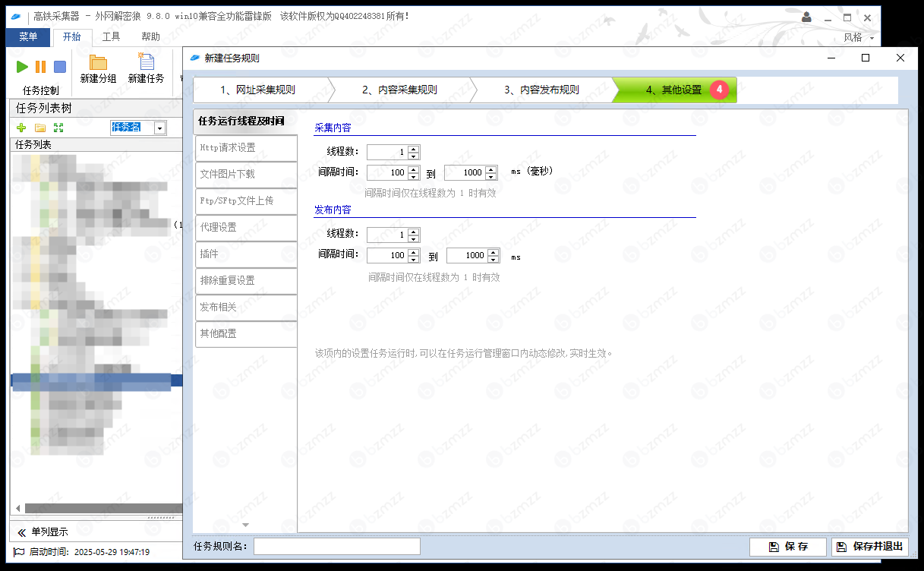Click the user account icon in main title bar
This screenshot has width=924, height=571.
pos(806,16)
